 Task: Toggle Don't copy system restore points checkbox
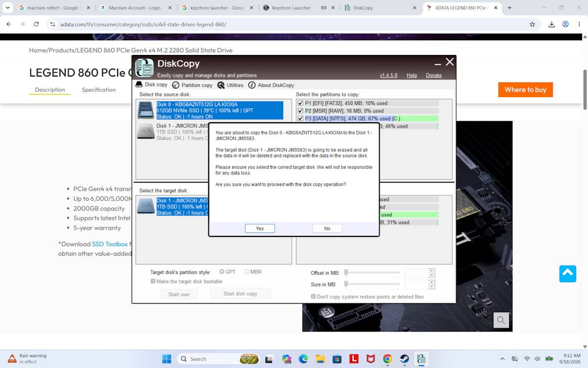coord(313,296)
